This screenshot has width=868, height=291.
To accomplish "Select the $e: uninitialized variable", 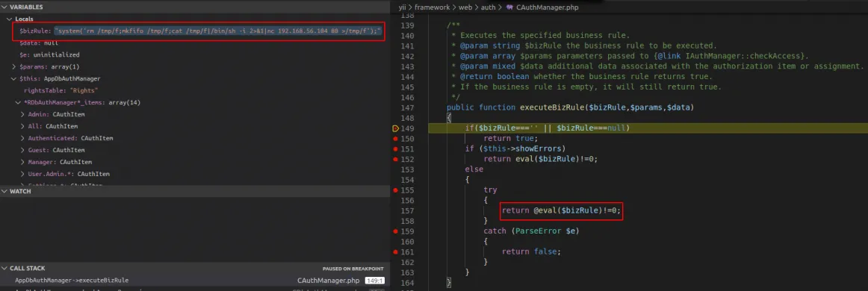I will (x=49, y=54).
